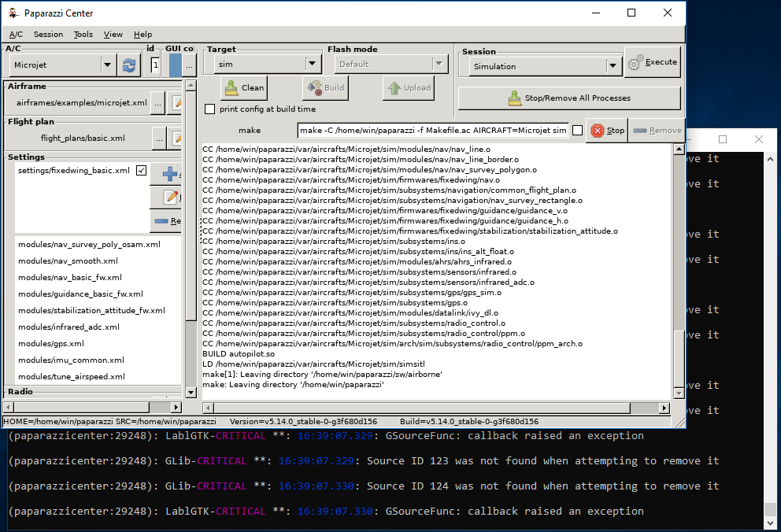This screenshot has height=532, width=781.
Task: Select modules/guidance_basic_fw.xml
Action: coord(80,294)
